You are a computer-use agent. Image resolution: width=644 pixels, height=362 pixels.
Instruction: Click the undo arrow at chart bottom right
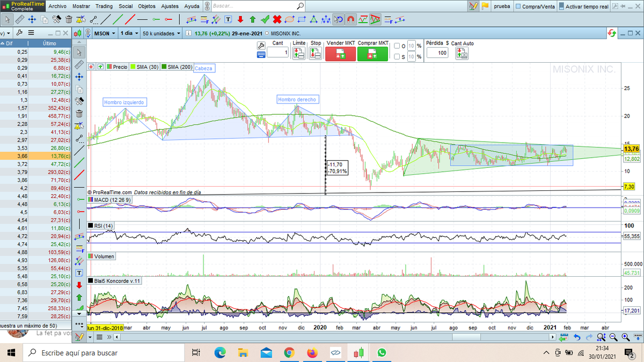point(577,337)
